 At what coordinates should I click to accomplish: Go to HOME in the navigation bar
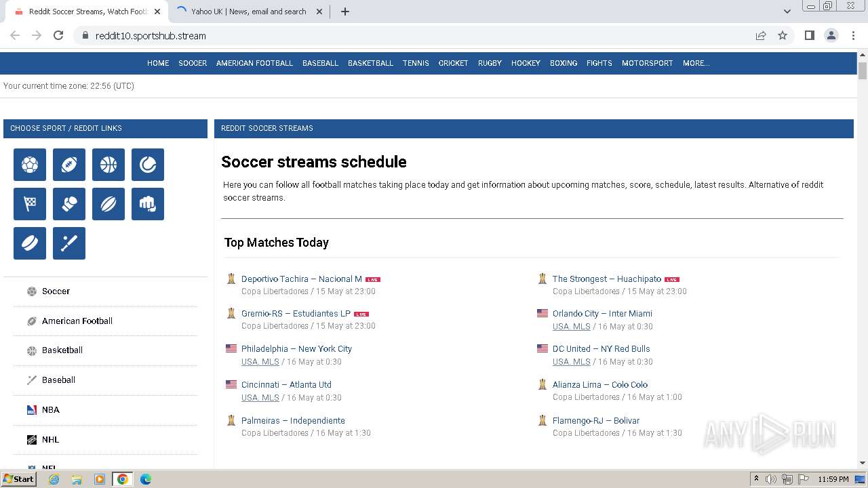(x=158, y=63)
